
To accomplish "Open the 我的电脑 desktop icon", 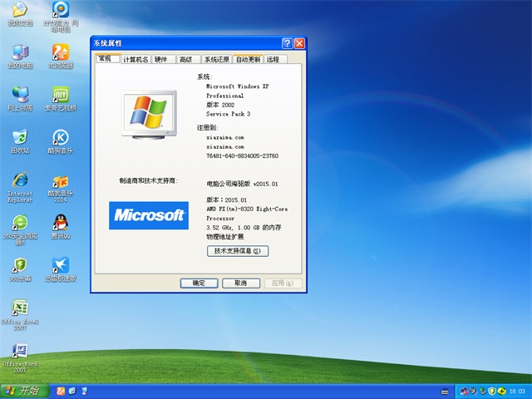I will pyautogui.click(x=19, y=52).
